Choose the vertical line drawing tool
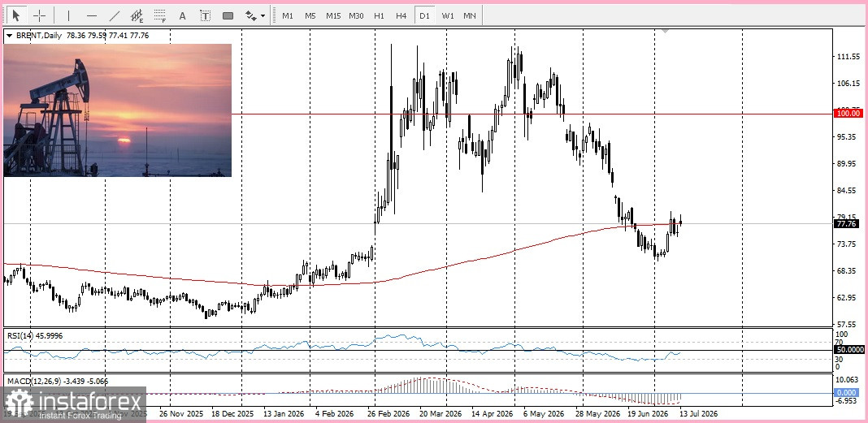The width and height of the screenshot is (868, 423). (x=68, y=15)
